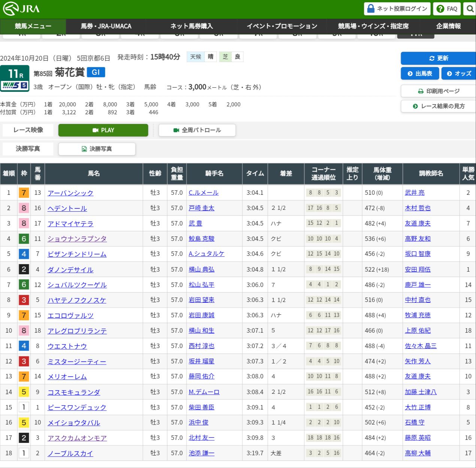Click the GI grade badge
Viewport: 476px width, 468px height.
point(96,72)
